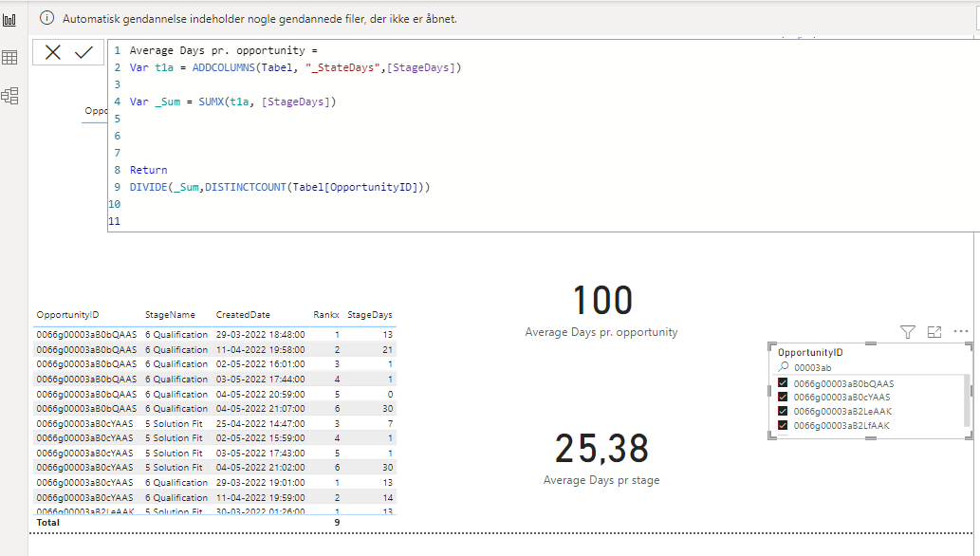Select row with date 29-03-2022 18:48:00
The height and width of the screenshot is (556, 980).
click(214, 335)
